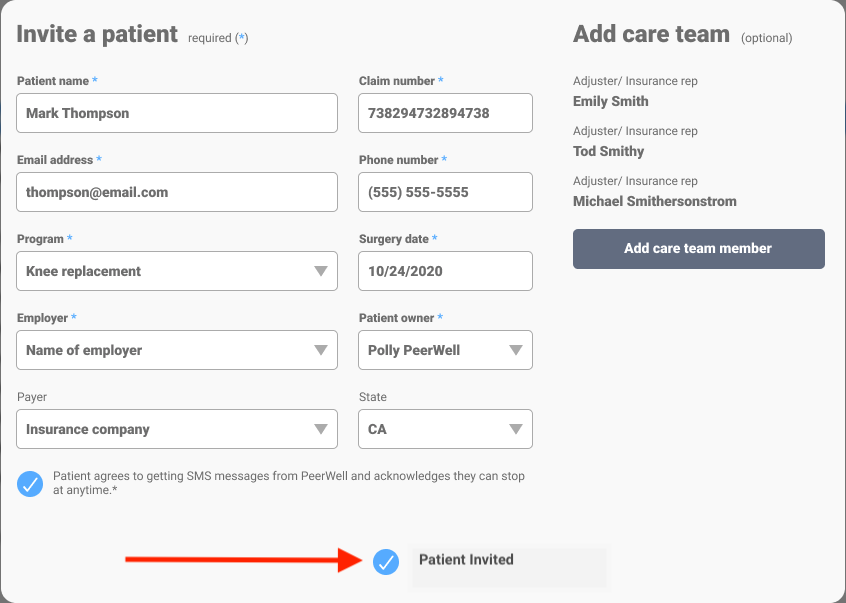Image resolution: width=846 pixels, height=603 pixels.
Task: Open the Patient owner dropdown
Action: click(x=445, y=350)
